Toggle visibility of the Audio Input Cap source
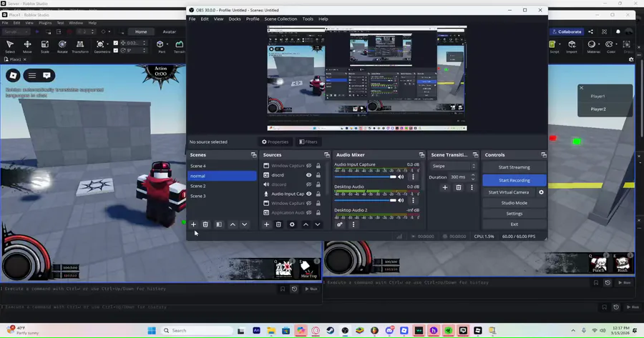The height and width of the screenshot is (338, 644). [x=309, y=194]
